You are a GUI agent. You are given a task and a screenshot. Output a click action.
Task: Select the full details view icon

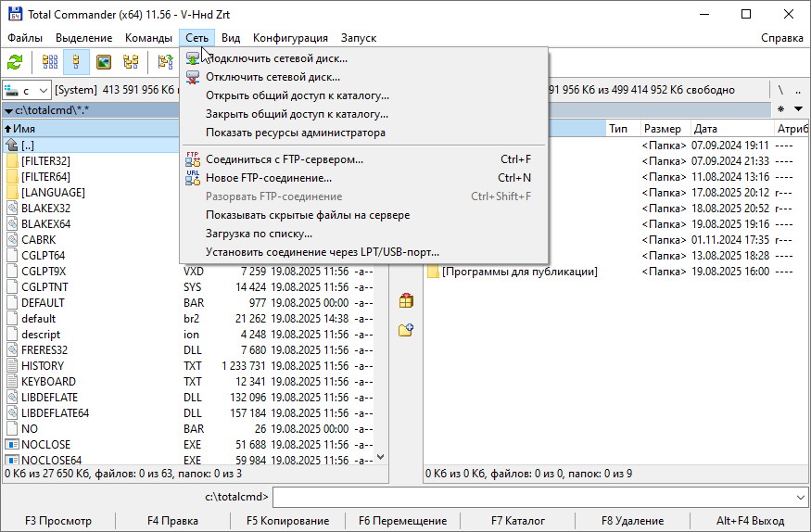(76, 62)
